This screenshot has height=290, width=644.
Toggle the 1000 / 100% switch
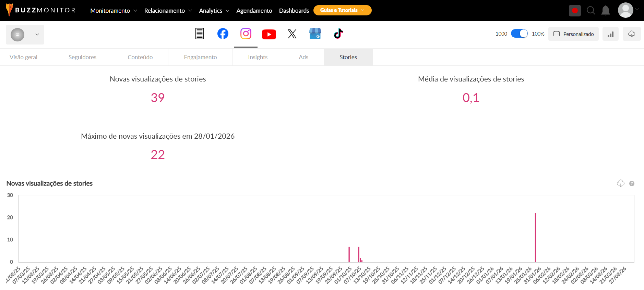519,34
